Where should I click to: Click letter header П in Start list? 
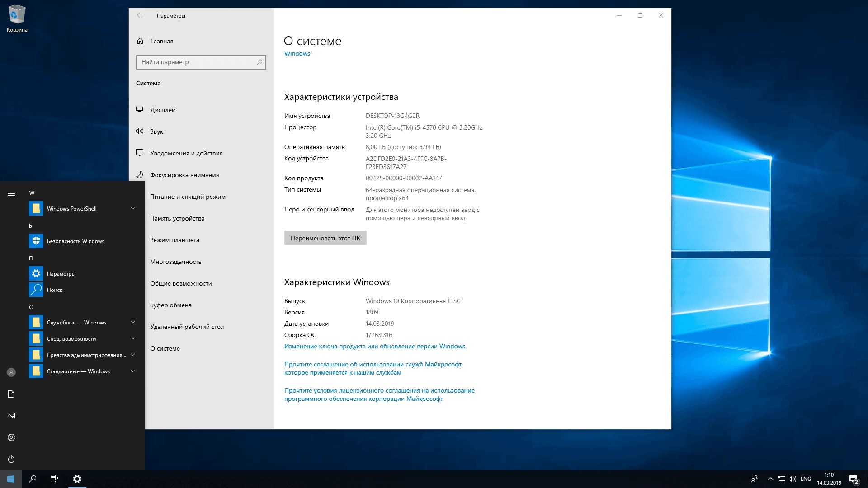tap(31, 258)
